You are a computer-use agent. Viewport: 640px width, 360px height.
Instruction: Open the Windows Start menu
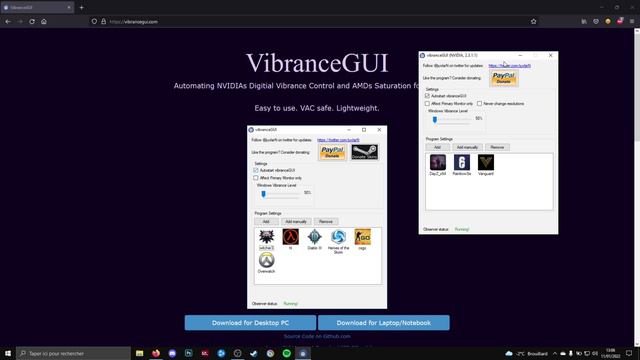(8, 353)
